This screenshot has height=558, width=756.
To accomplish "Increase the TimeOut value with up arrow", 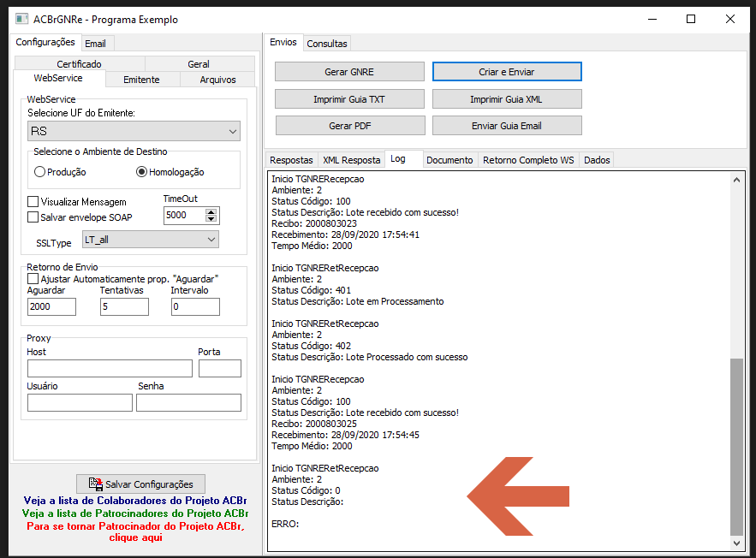I will pyautogui.click(x=211, y=211).
